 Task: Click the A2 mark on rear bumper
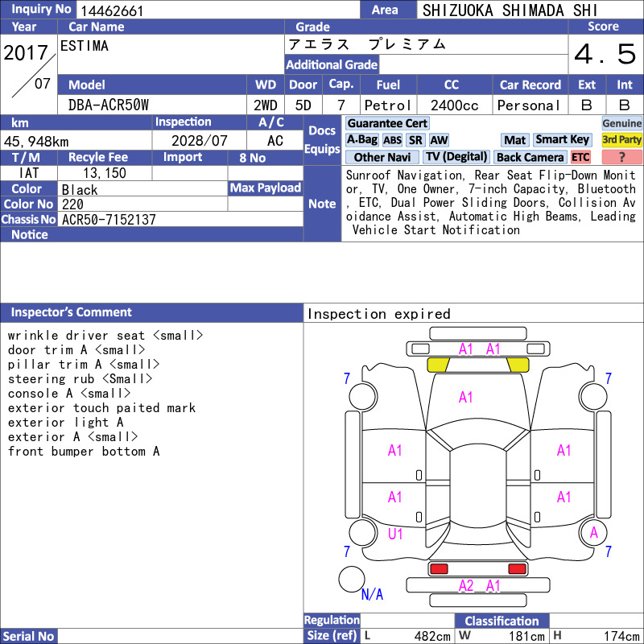[466, 585]
